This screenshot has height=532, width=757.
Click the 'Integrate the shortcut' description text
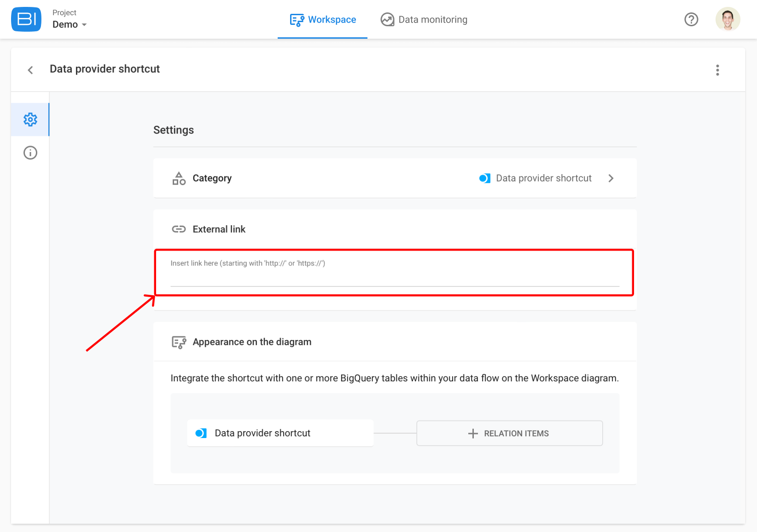(x=395, y=378)
